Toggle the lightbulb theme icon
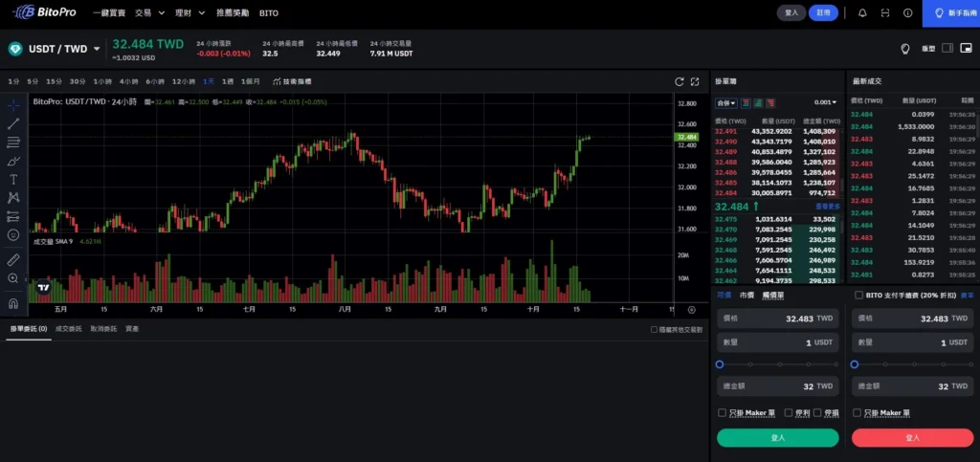Screen dimensions: 980x462 pyautogui.click(x=904, y=49)
